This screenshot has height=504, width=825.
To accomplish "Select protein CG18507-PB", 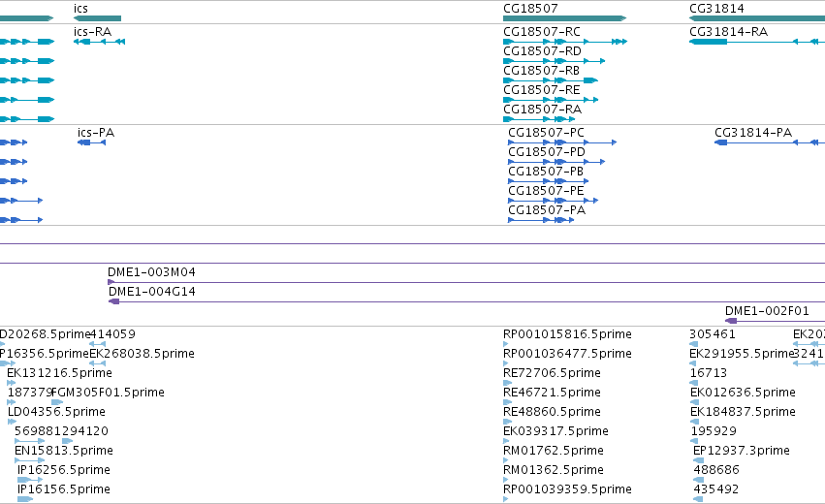I will [x=546, y=172].
